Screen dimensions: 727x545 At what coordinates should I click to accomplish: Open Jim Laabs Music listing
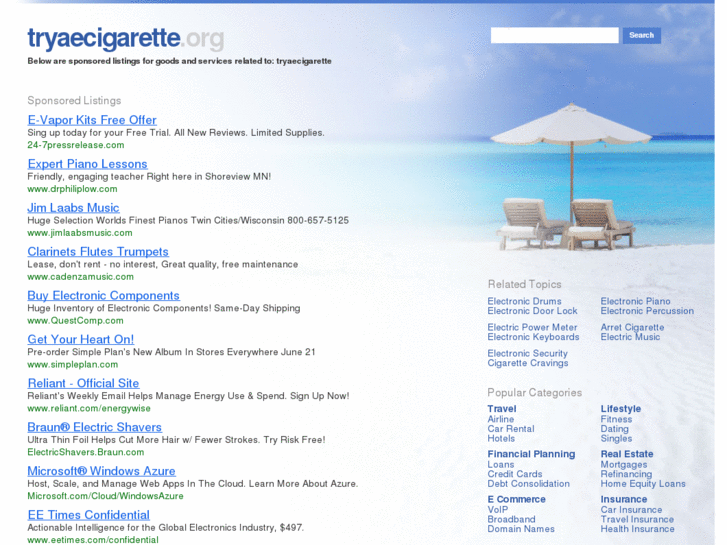click(73, 208)
